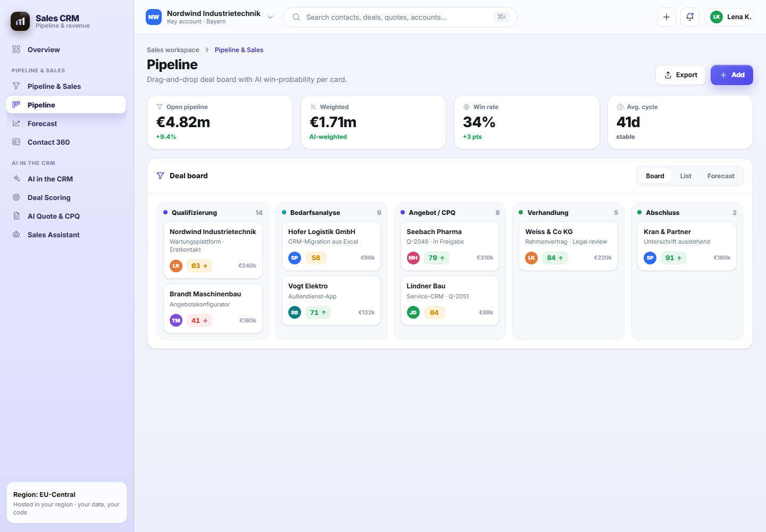Click TM avatar on Brandt Maschinenbau card

(x=176, y=321)
